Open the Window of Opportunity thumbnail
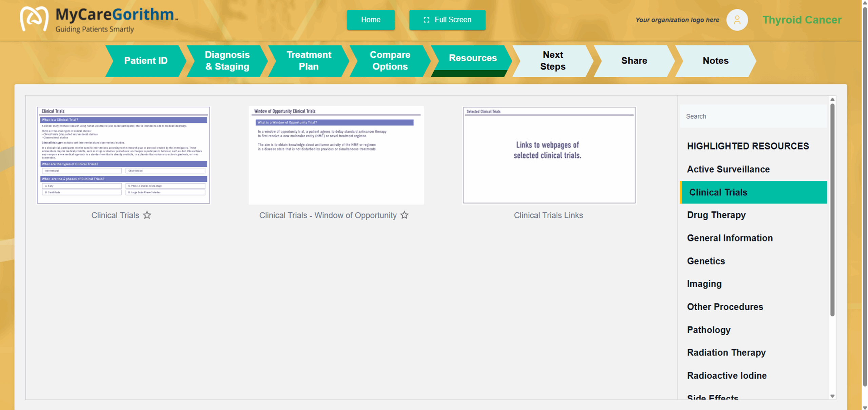 point(336,155)
